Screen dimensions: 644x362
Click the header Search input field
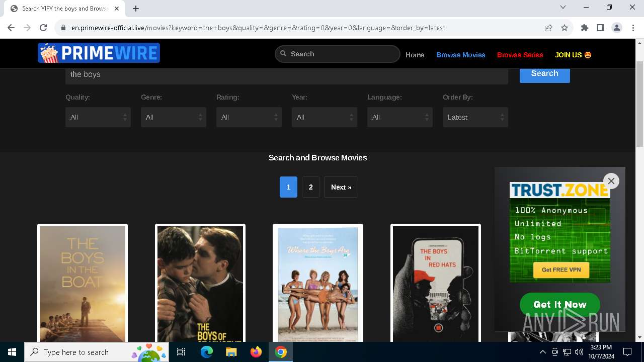point(338,54)
